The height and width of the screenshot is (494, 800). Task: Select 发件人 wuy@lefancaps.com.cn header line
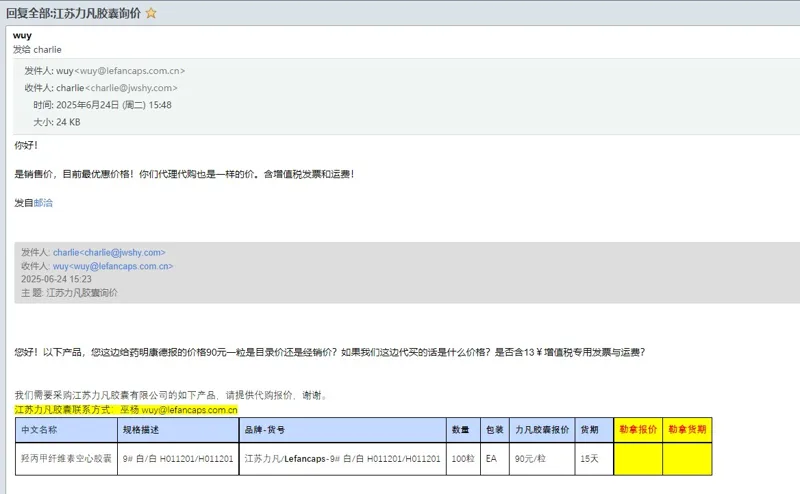(105, 71)
